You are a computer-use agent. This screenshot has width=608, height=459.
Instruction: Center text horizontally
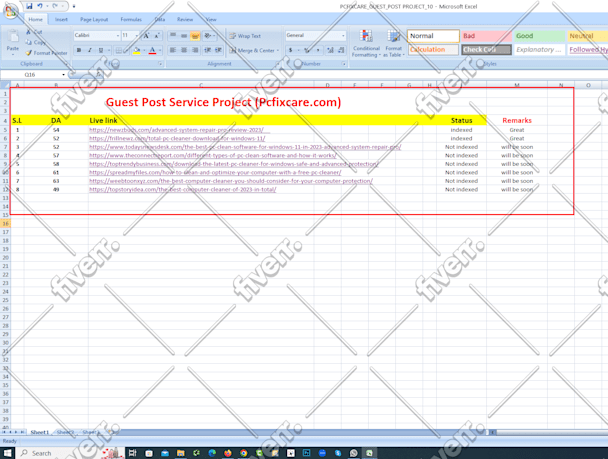[x=184, y=50]
